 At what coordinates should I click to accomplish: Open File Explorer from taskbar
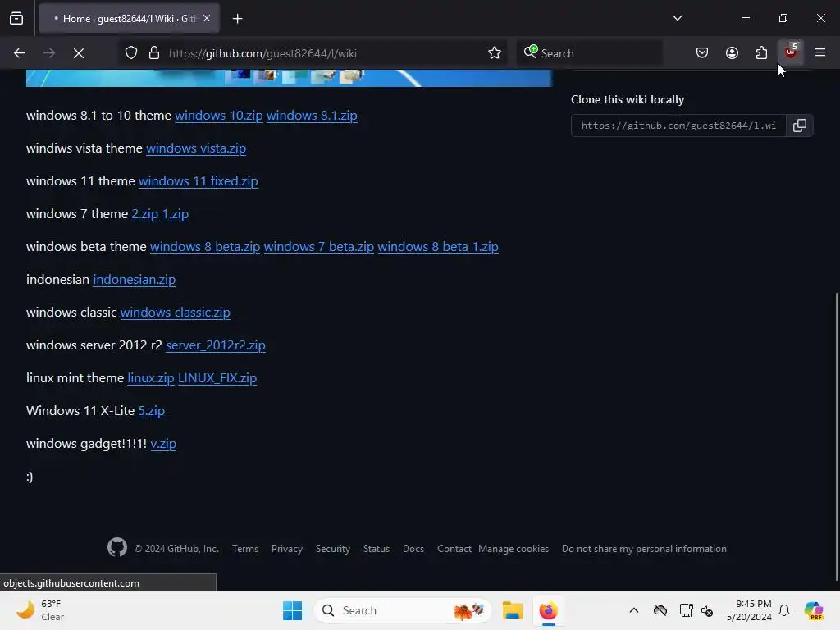(x=512, y=610)
